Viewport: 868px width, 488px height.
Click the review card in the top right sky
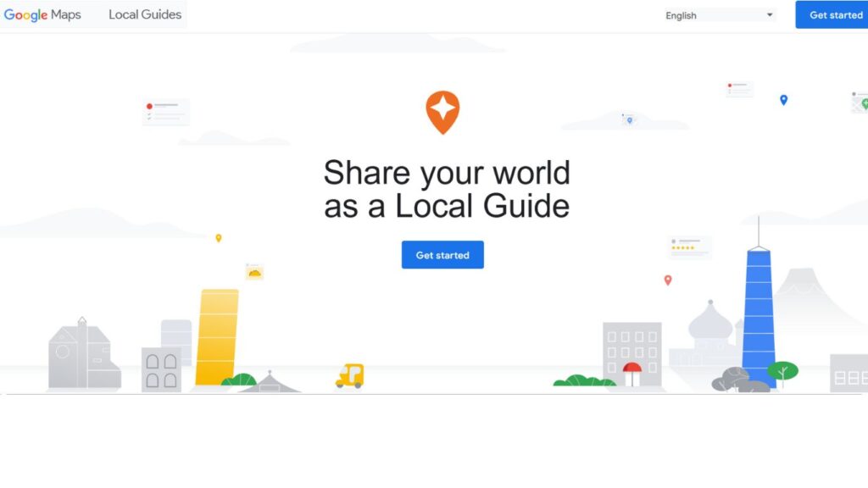(x=737, y=89)
